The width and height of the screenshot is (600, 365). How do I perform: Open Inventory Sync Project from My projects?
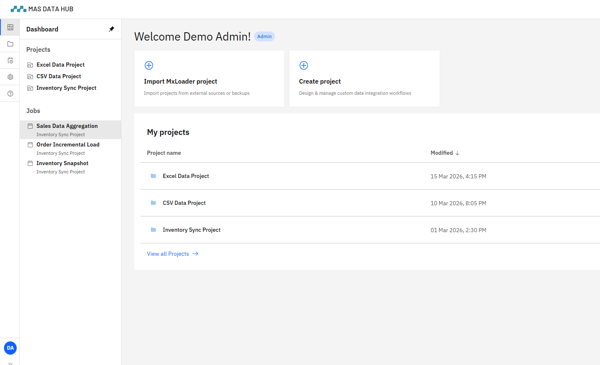(191, 230)
